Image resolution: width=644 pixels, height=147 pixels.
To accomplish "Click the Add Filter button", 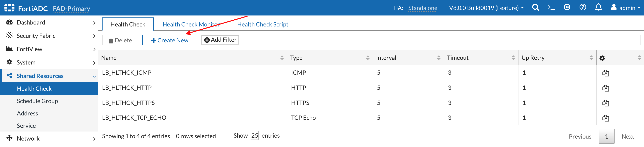I will click(x=220, y=40).
